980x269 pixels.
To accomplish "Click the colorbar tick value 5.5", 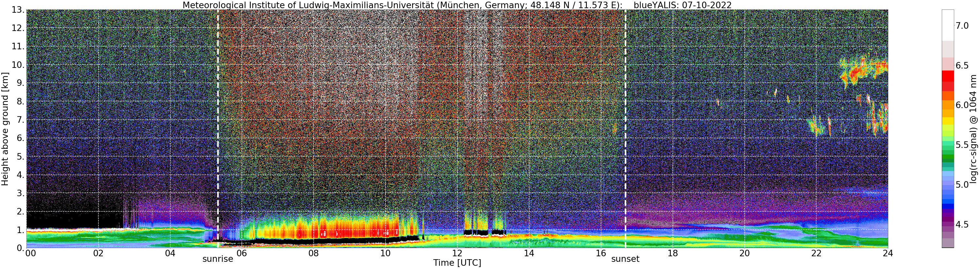I will tap(962, 145).
